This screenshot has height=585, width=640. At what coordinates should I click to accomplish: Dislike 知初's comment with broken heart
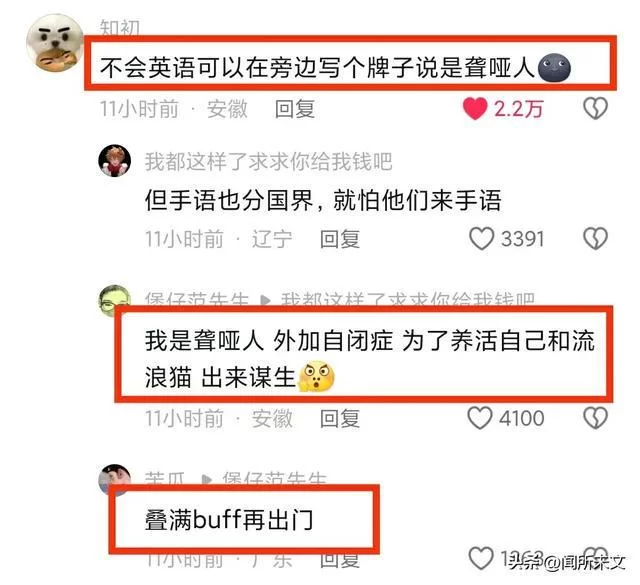click(595, 109)
